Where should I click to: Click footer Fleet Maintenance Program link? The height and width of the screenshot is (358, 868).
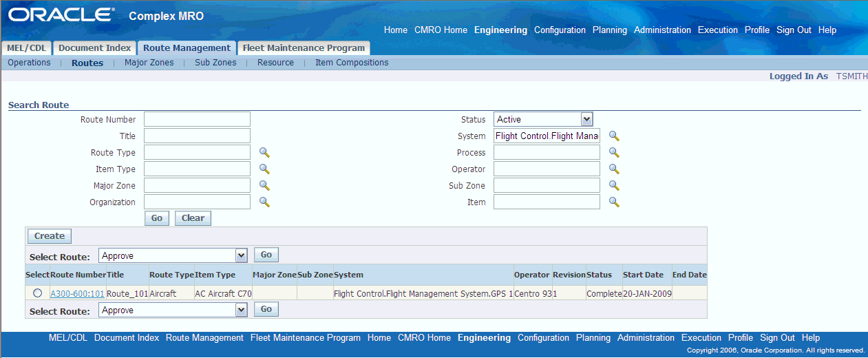pos(306,338)
